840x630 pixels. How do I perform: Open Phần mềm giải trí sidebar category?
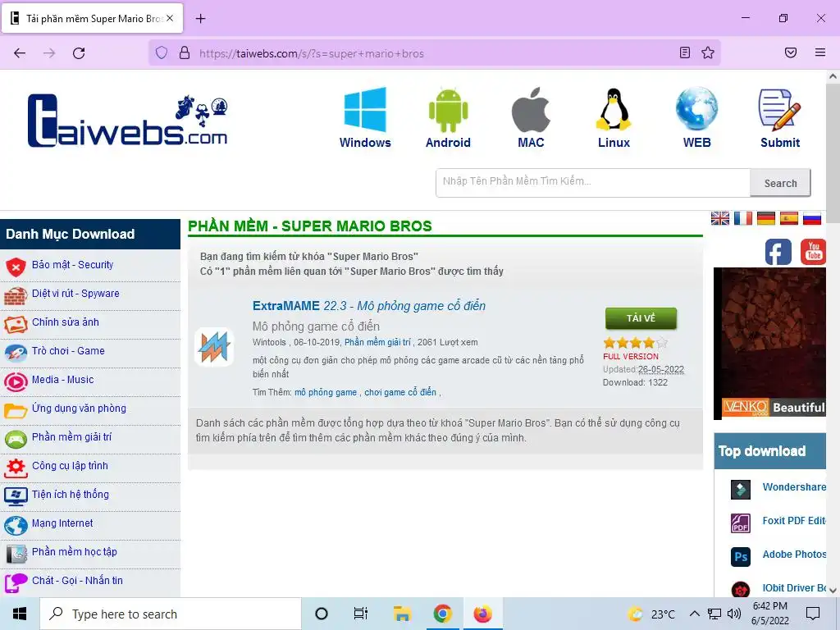coord(71,437)
